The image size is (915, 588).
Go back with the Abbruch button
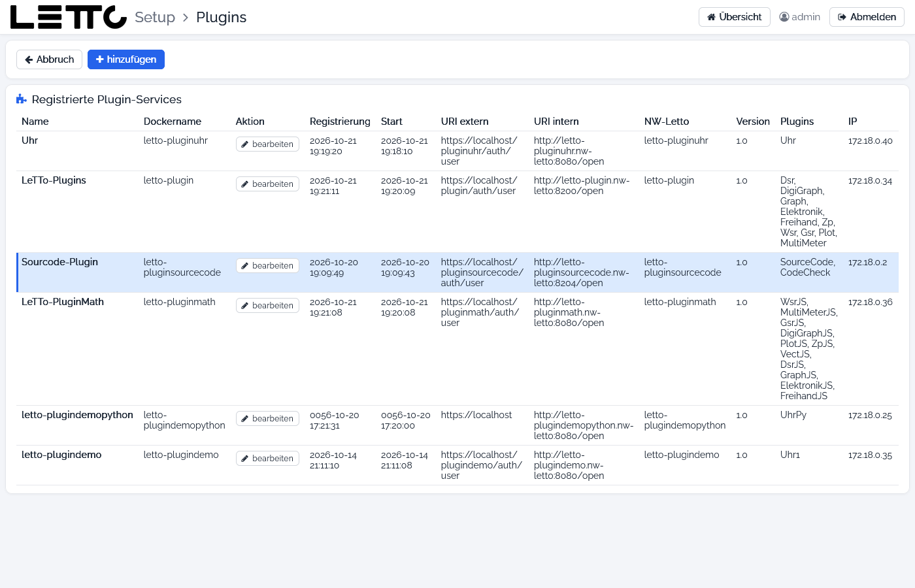coord(50,59)
